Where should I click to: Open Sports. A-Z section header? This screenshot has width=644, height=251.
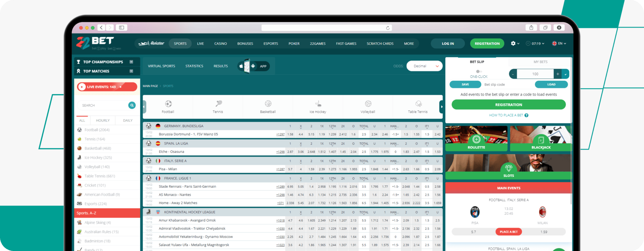click(x=107, y=213)
